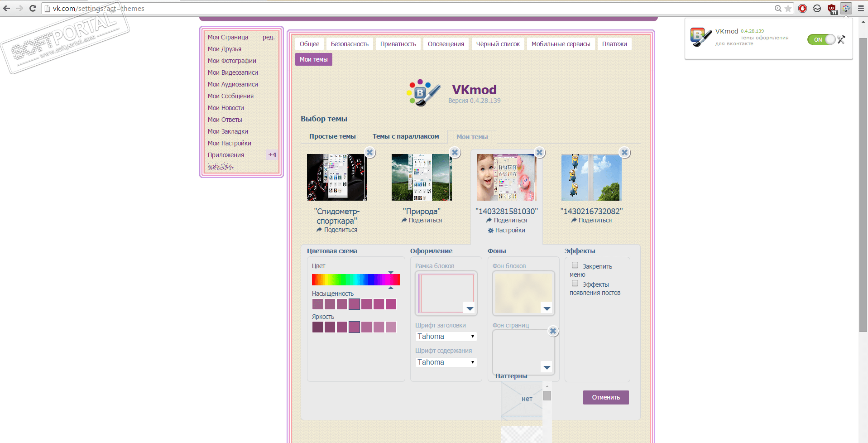This screenshot has width=868, height=443.
Task: Select the minions theme "1430216732082" thumbnail
Action: (x=591, y=177)
